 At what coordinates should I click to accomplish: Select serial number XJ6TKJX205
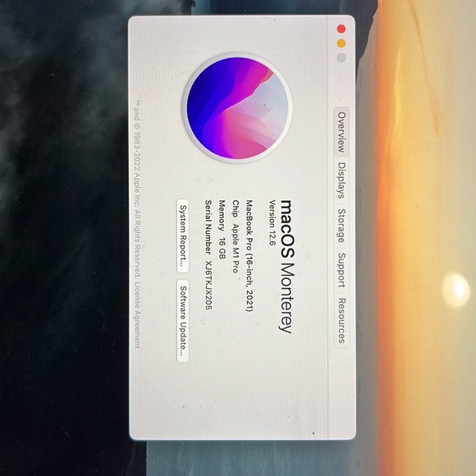[x=208, y=285]
